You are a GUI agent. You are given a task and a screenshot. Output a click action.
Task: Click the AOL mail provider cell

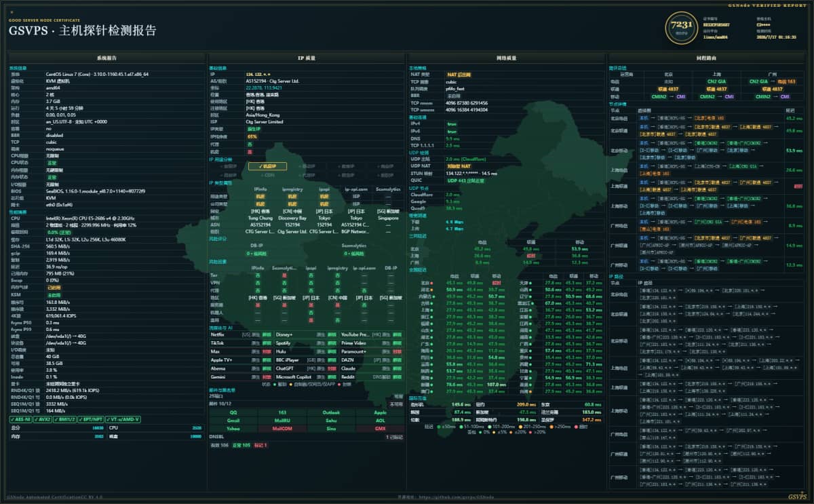click(x=380, y=421)
